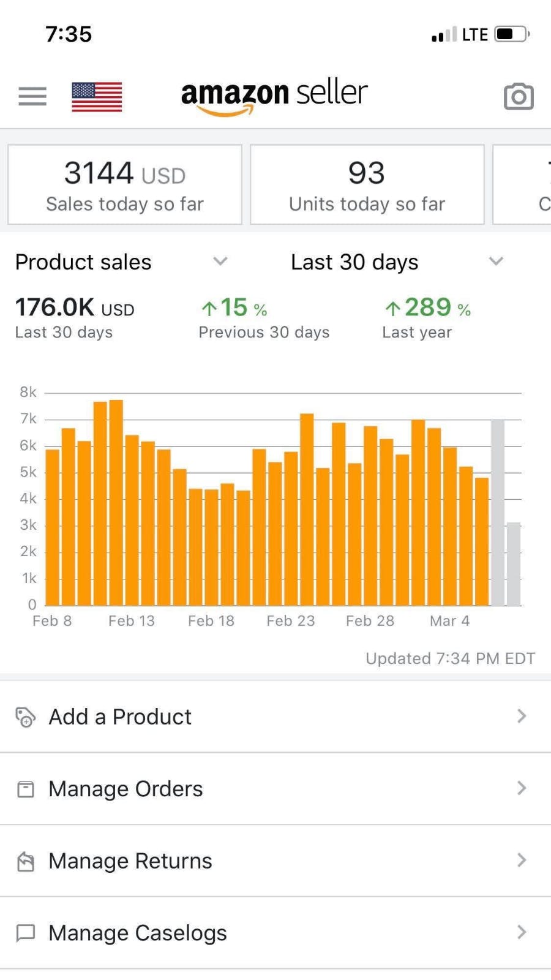The width and height of the screenshot is (551, 980).
Task: Open the Manage Returns chevron
Action: 521,861
